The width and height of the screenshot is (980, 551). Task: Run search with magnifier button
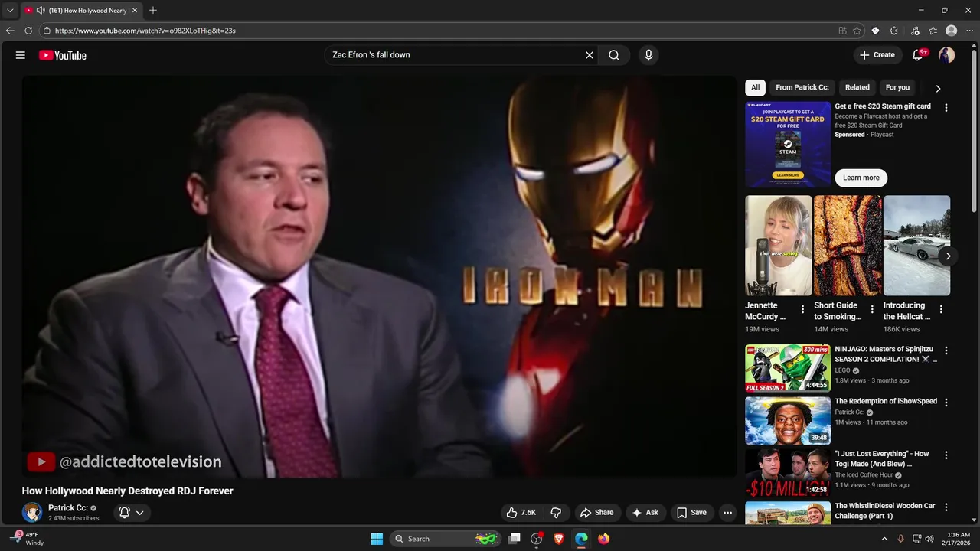click(614, 55)
